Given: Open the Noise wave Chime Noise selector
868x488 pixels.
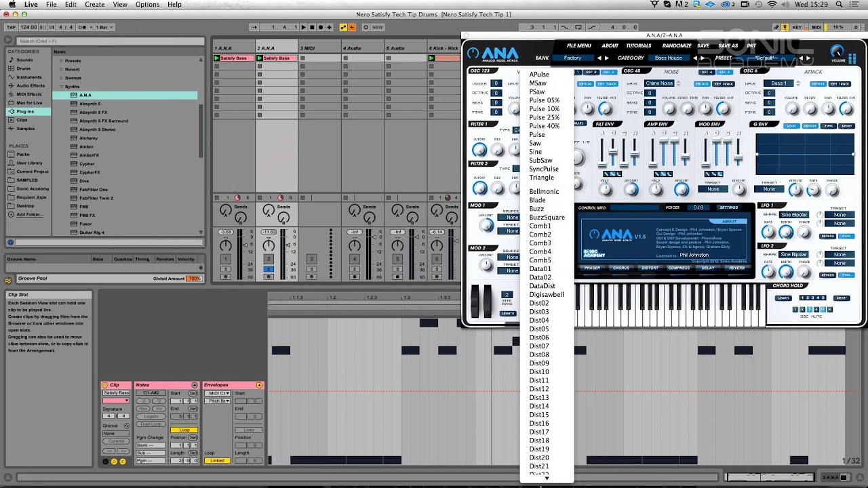Looking at the screenshot, I should click(x=660, y=83).
